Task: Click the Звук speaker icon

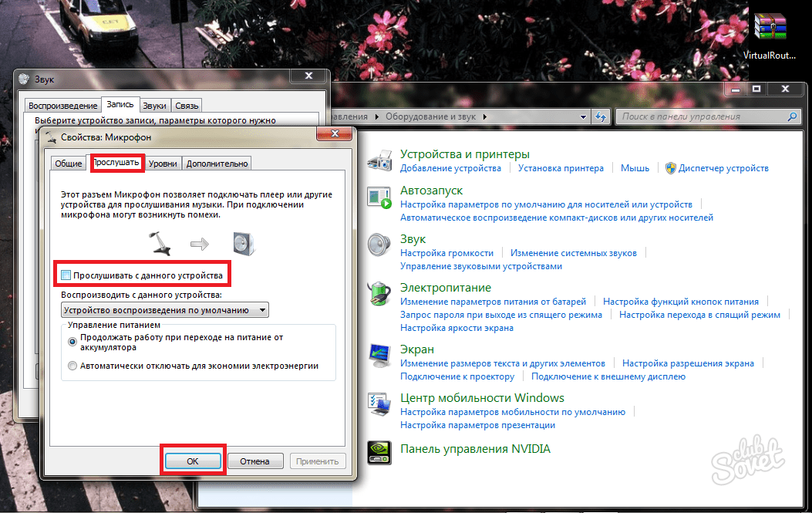Action: [x=380, y=246]
